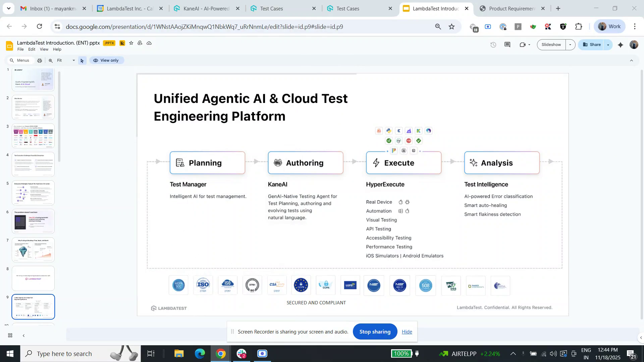Click the print icon in the toolbar
Screen dimensions: 644x362
pyautogui.click(x=40, y=60)
